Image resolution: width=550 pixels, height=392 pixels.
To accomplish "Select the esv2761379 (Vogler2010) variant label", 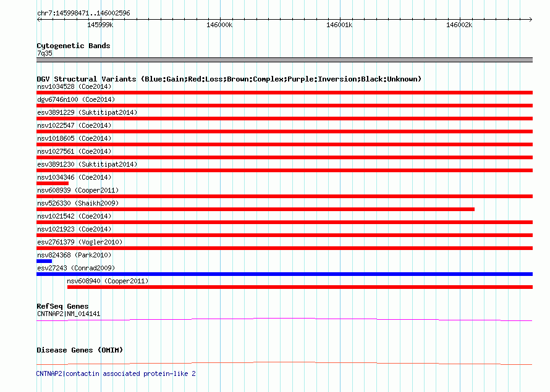I will click(79, 242).
